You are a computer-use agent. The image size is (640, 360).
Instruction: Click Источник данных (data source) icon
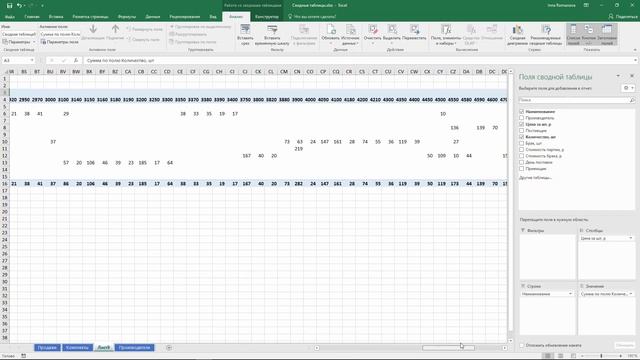tap(350, 30)
